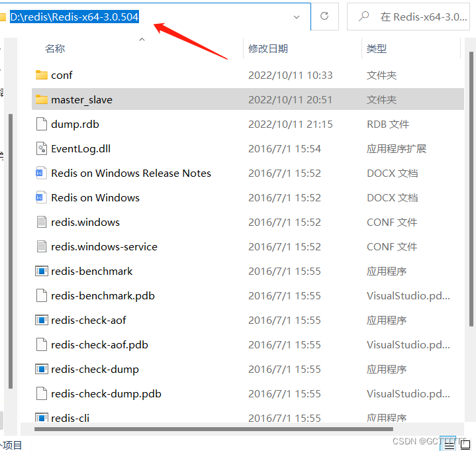Screen dimensions: 476x451
Task: Click the address path D:\redis\Redis-x64-3.0.504
Action: [x=74, y=17]
